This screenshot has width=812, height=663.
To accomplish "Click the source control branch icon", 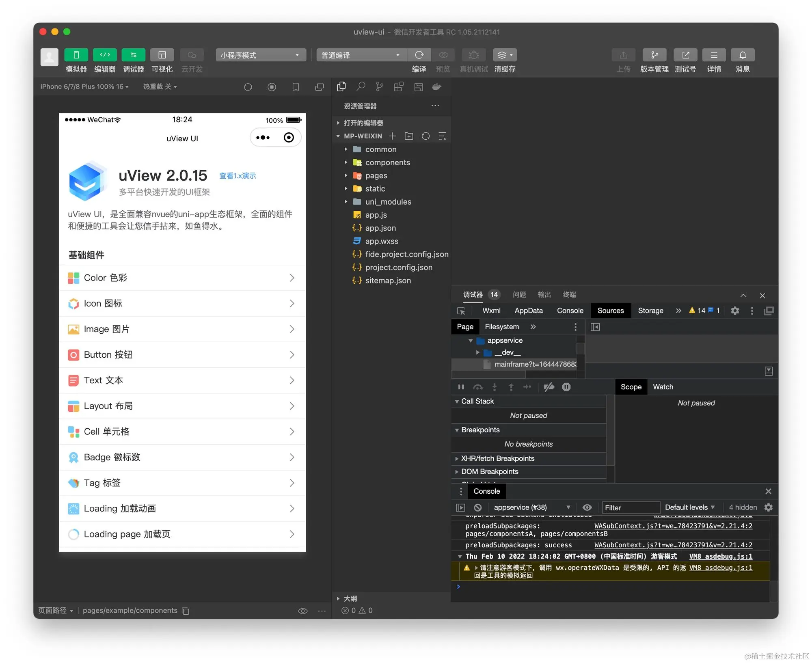I will [380, 86].
